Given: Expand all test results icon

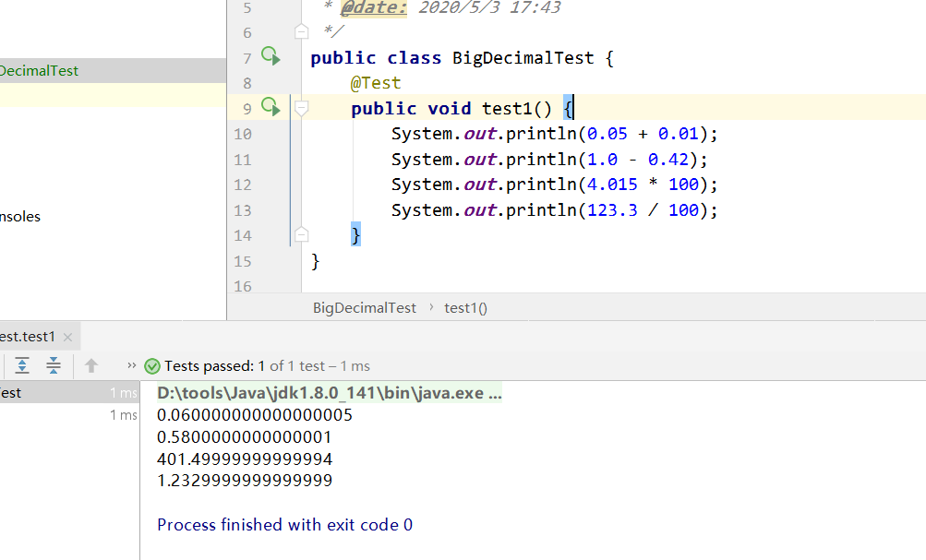Looking at the screenshot, I should coord(22,366).
